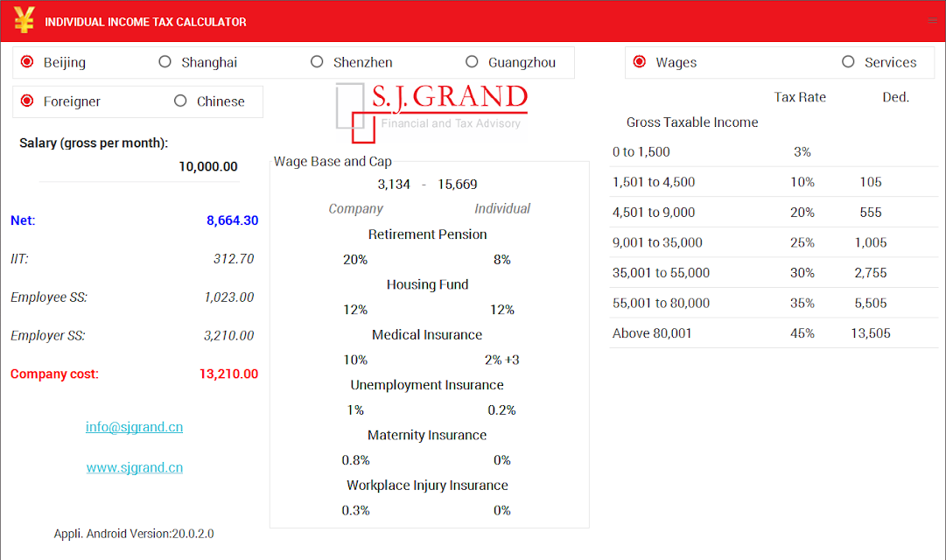Click the company unemployment rate 1%
The width and height of the screenshot is (946, 560).
[x=355, y=409]
